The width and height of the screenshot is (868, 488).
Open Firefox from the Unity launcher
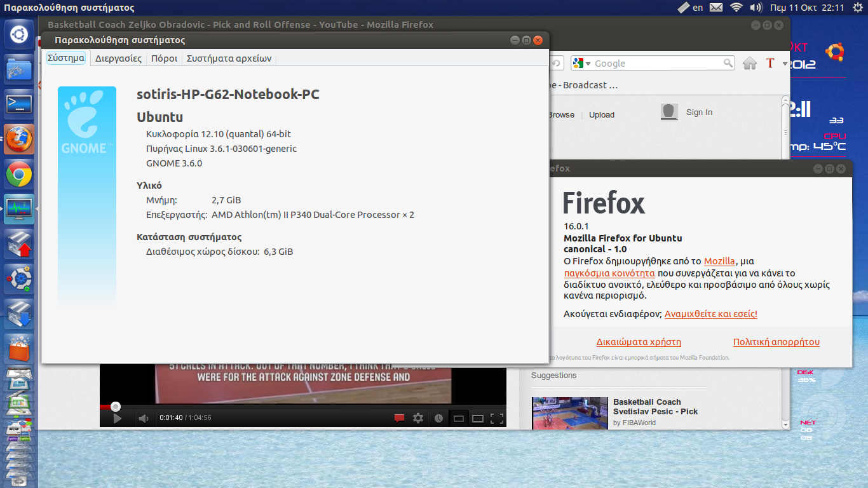pos(19,139)
